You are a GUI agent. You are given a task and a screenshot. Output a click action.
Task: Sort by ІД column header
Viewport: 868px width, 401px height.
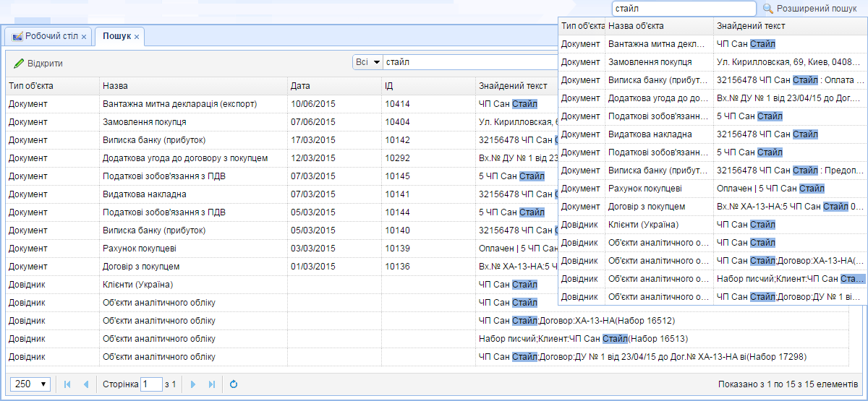pos(428,86)
